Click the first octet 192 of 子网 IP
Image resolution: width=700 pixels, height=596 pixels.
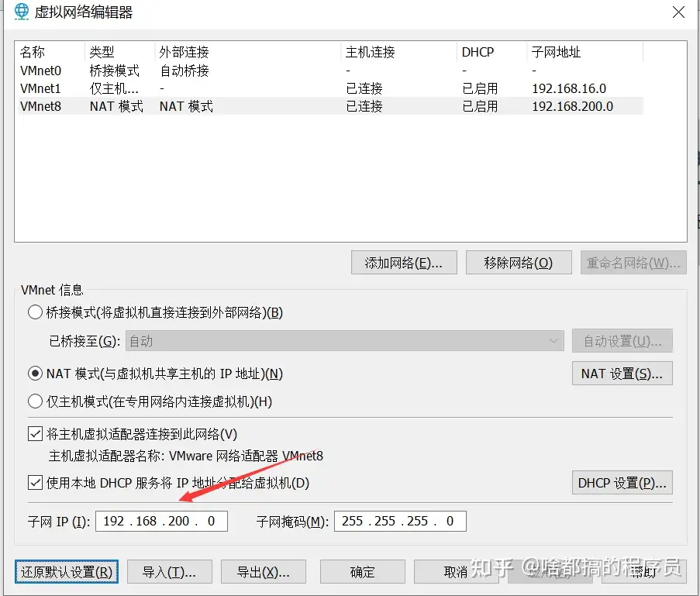113,521
